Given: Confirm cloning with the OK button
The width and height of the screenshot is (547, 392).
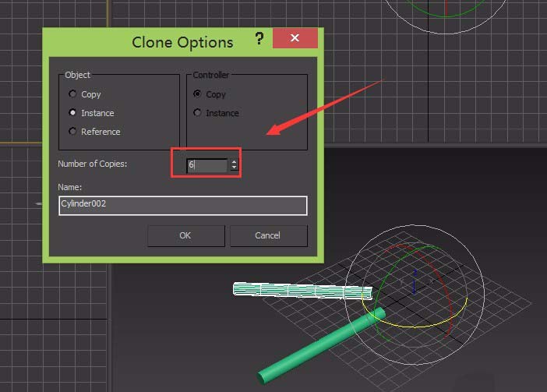Looking at the screenshot, I should point(186,236).
